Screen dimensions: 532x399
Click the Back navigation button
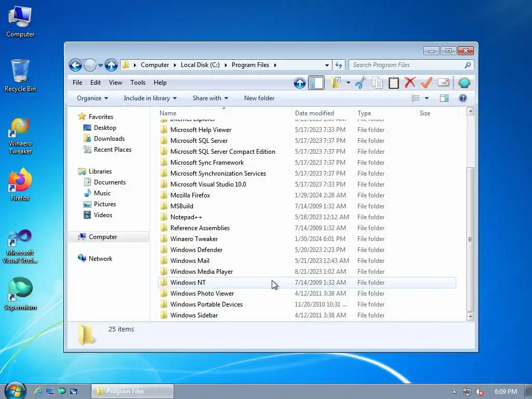[75, 65]
